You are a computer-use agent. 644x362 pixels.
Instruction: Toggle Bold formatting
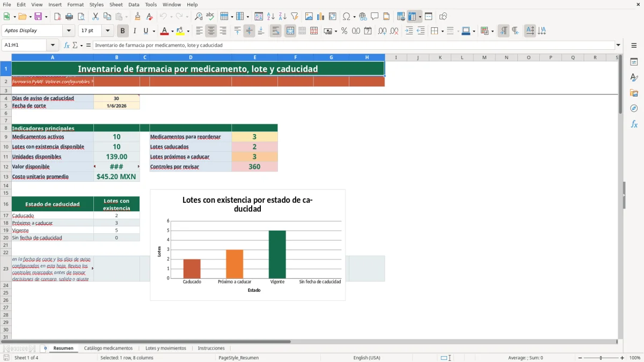tap(123, 31)
